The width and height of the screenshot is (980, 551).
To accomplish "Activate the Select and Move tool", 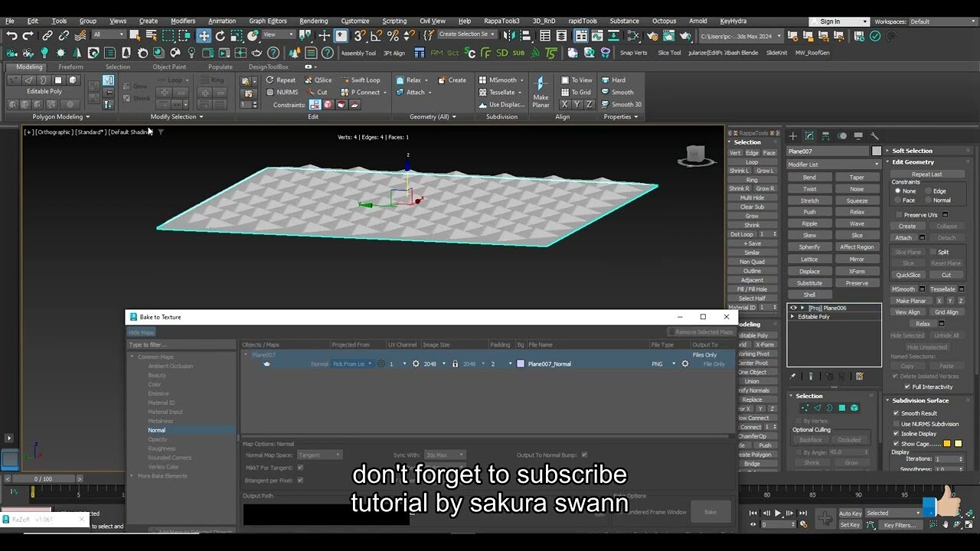I will (x=204, y=37).
